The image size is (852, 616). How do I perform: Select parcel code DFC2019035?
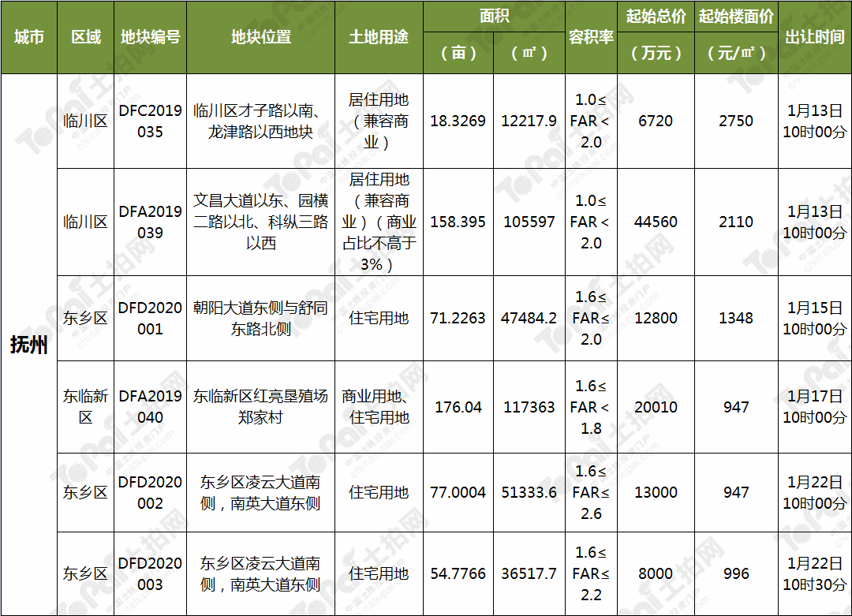tap(151, 121)
